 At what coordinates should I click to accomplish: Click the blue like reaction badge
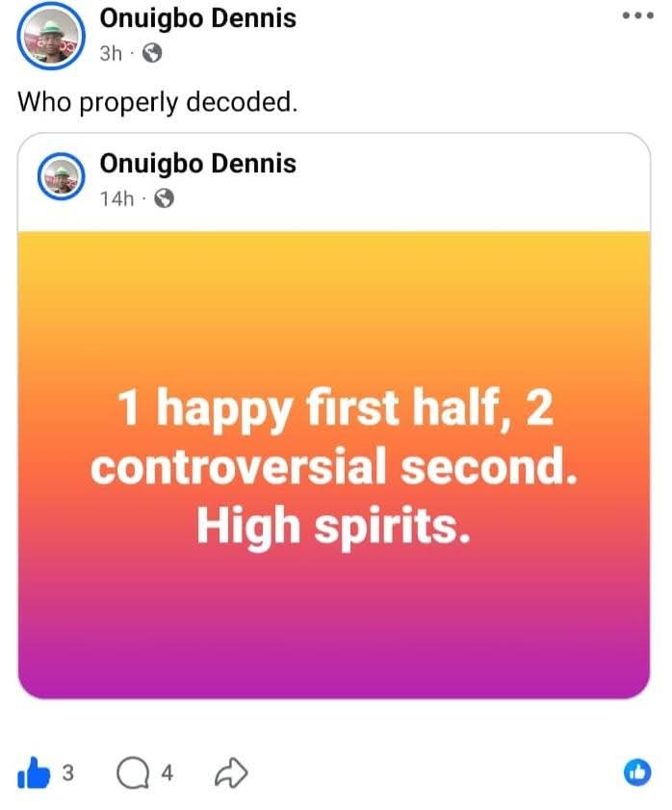pos(638,771)
